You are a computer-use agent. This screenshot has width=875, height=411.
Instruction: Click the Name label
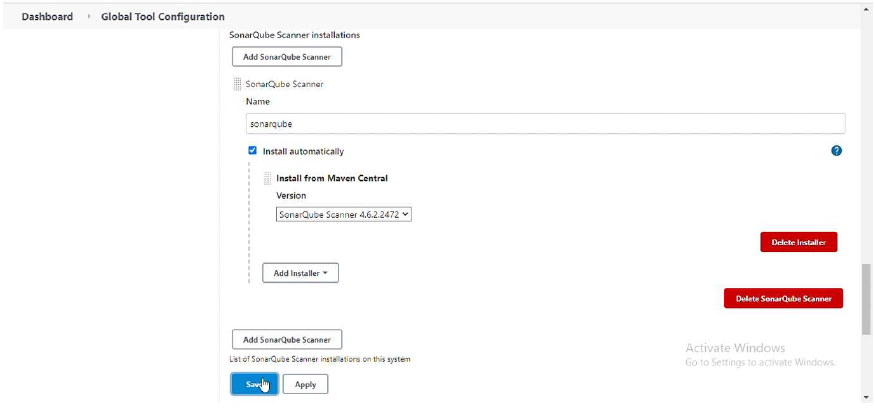(257, 101)
